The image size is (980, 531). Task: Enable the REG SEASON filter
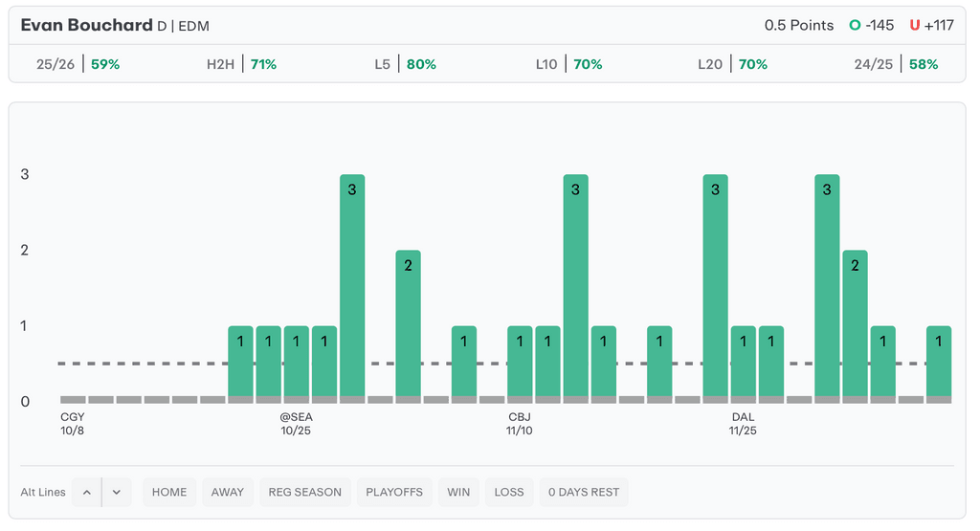pos(305,492)
